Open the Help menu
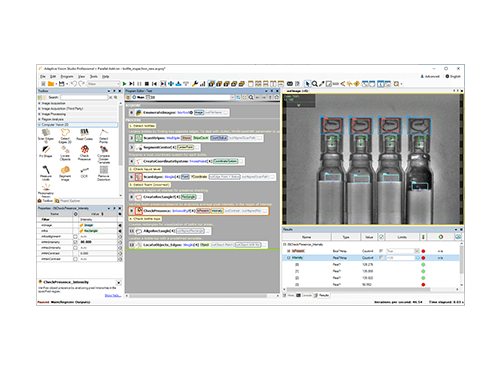The height and width of the screenshot is (375, 500). [x=105, y=76]
